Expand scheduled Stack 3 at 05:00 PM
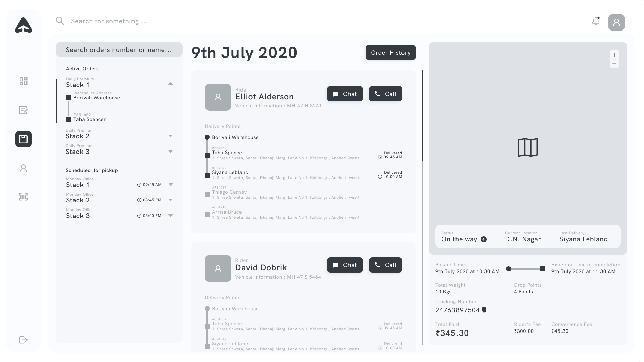The image size is (644, 362). (x=171, y=216)
